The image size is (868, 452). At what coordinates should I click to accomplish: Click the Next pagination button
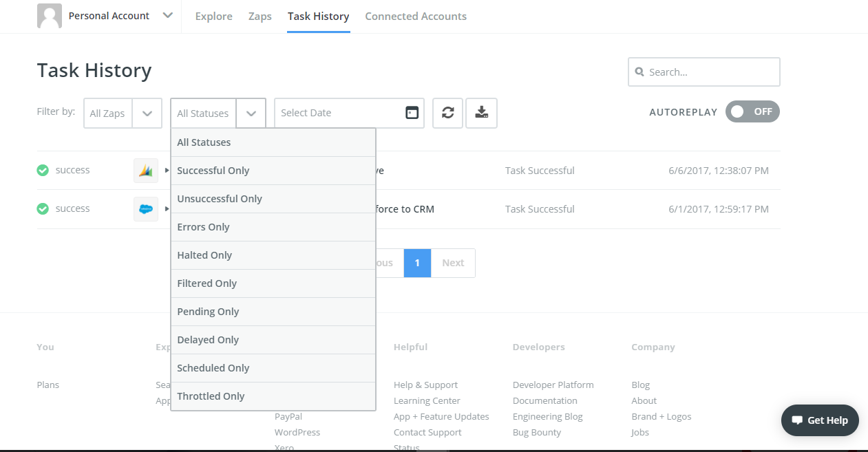point(453,263)
